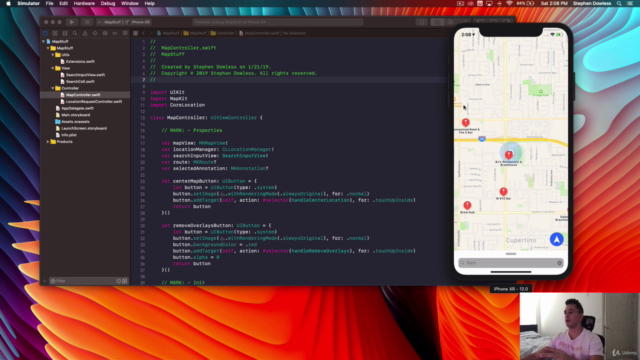
Task: Open the Report navigator icon
Action: [x=125, y=33]
